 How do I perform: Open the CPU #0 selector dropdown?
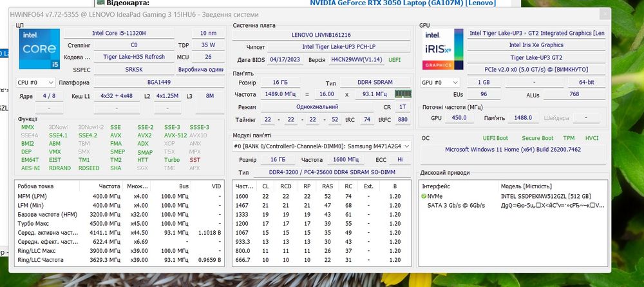click(35, 83)
